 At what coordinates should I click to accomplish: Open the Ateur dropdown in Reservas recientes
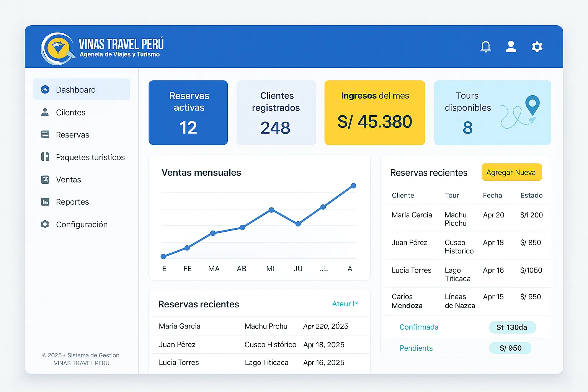345,304
